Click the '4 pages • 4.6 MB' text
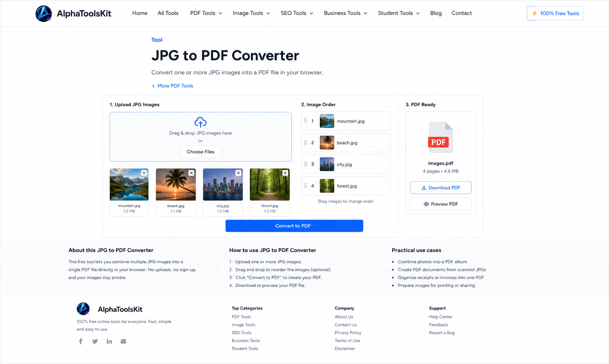 [441, 171]
